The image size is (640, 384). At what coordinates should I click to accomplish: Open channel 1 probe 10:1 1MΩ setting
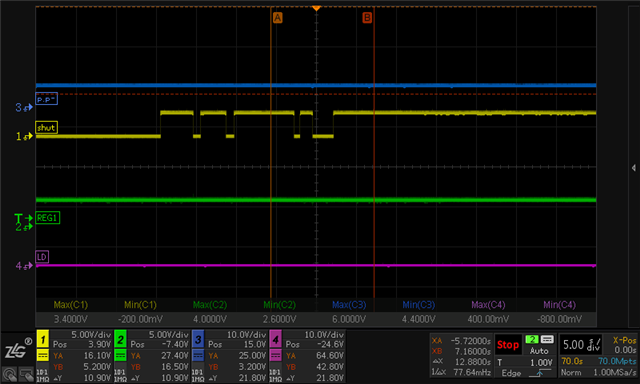pos(42,375)
